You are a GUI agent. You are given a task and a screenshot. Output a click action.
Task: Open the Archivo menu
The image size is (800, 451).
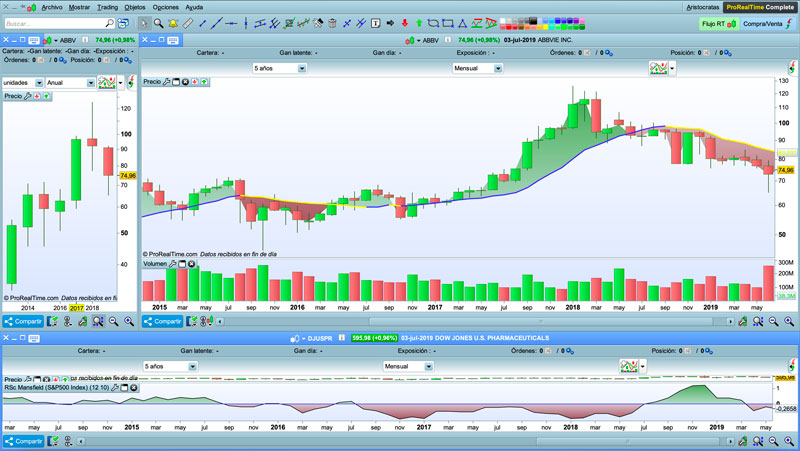click(52, 7)
